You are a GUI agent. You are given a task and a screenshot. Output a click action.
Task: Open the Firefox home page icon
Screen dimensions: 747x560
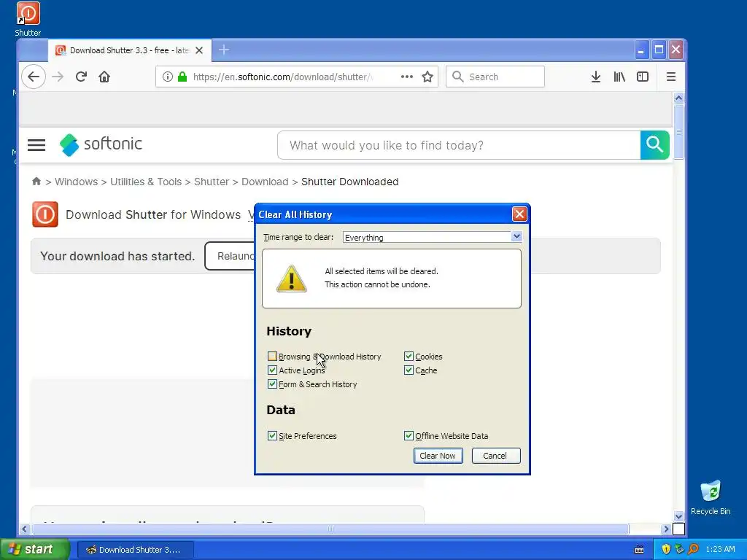tap(104, 77)
